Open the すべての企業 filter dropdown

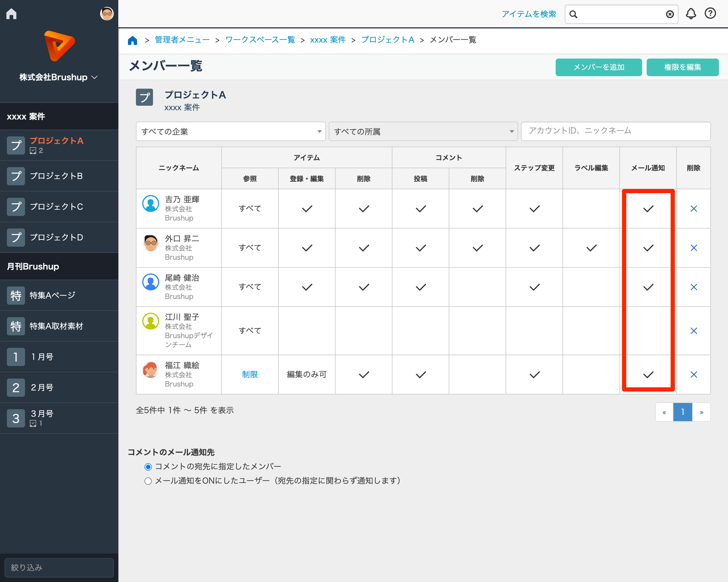pyautogui.click(x=231, y=131)
